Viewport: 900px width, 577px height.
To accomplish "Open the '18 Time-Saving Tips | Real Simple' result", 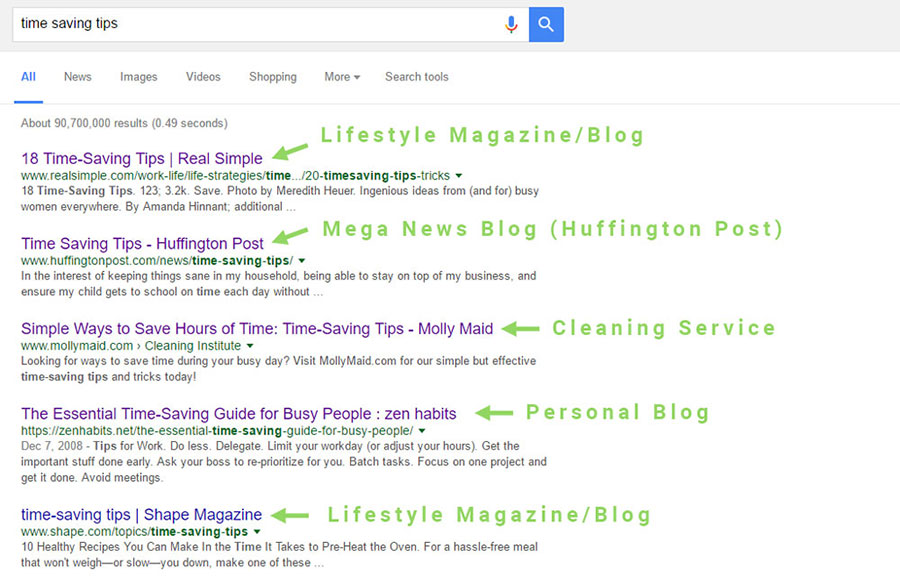I will [142, 158].
